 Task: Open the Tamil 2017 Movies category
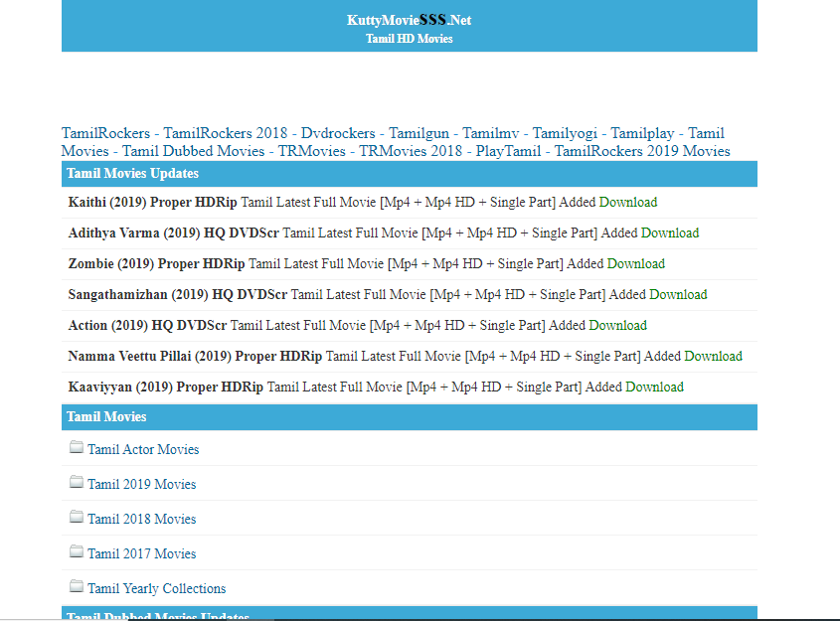tap(141, 553)
